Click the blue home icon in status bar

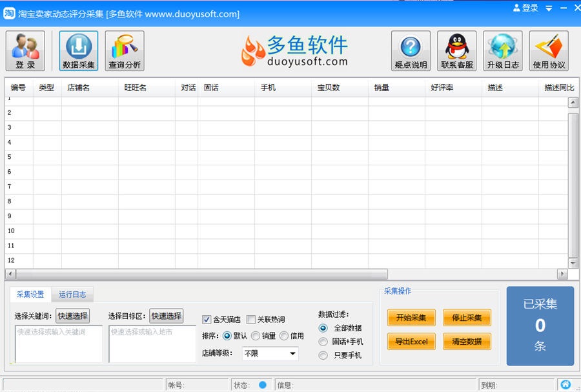coord(566,385)
